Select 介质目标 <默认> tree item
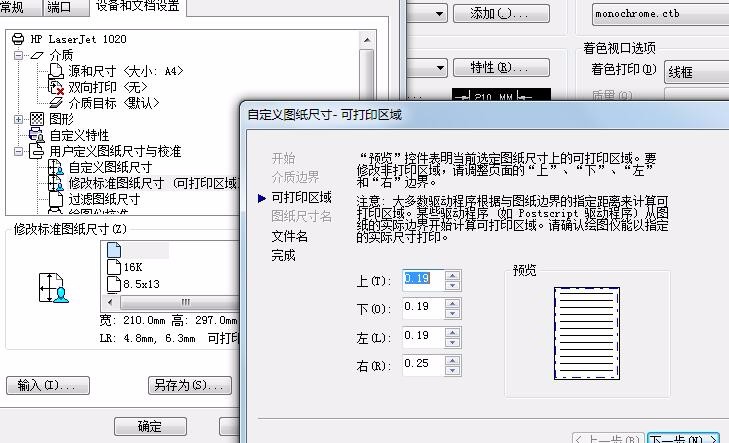729x443 pixels. click(x=114, y=103)
